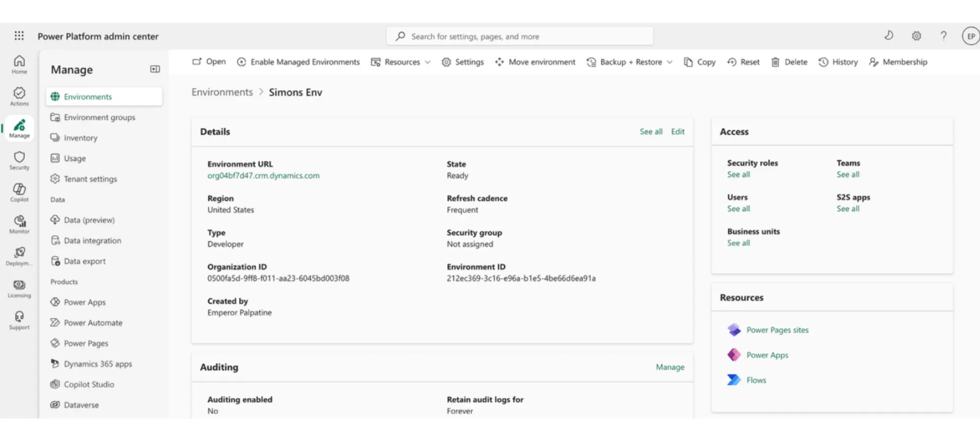Open the EP account avatar
Image resolution: width=980 pixels, height=441 pixels.
pyautogui.click(x=971, y=36)
